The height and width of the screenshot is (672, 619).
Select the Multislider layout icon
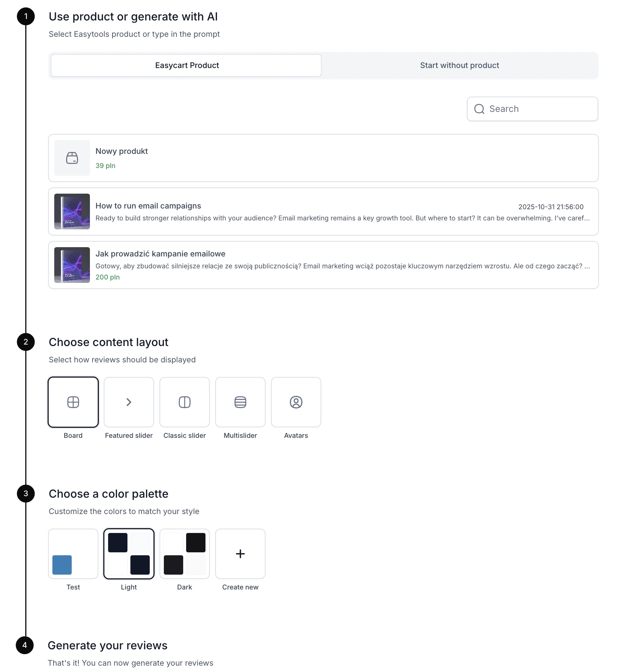tap(240, 402)
